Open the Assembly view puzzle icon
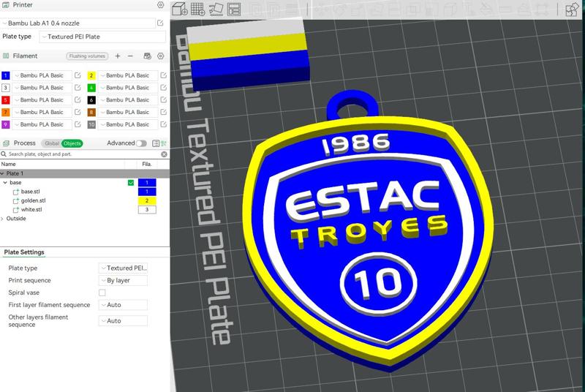Screen dimensions: 585x392 tap(571, 10)
